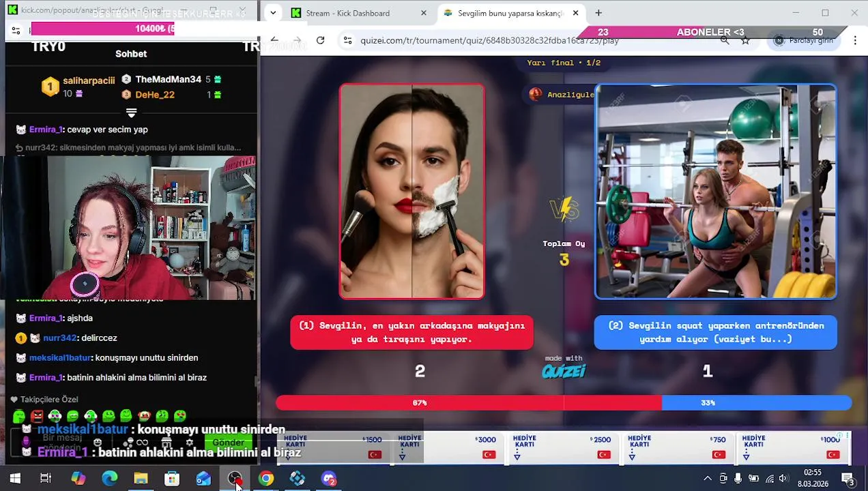
Task: Open the Chrome tab search dropdown
Action: [272, 13]
